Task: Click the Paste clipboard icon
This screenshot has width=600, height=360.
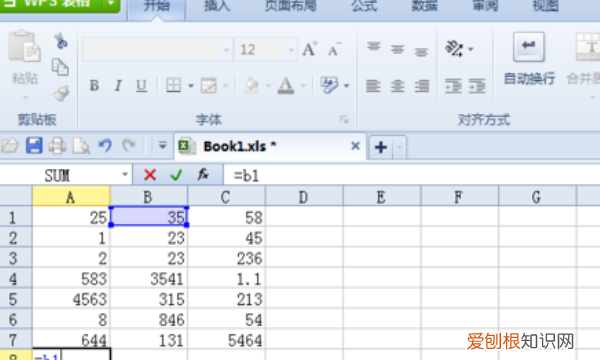Action: [24, 46]
